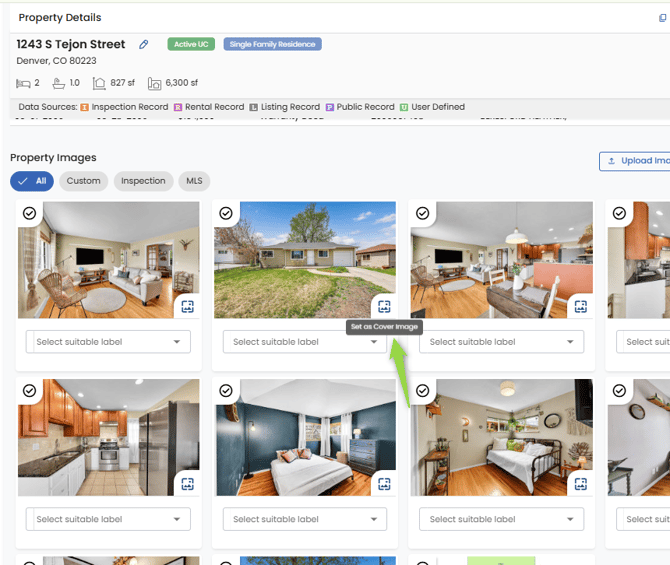Open label dropdown under living room photo

[107, 342]
